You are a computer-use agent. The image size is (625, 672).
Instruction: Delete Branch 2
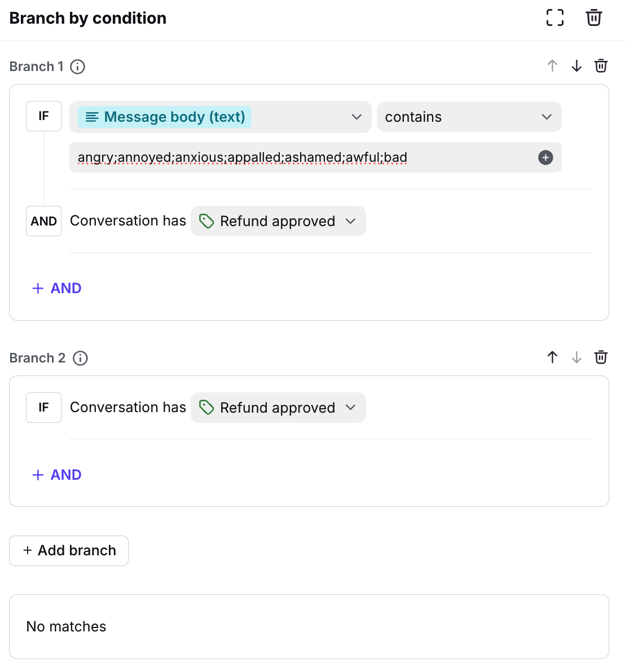tap(601, 357)
